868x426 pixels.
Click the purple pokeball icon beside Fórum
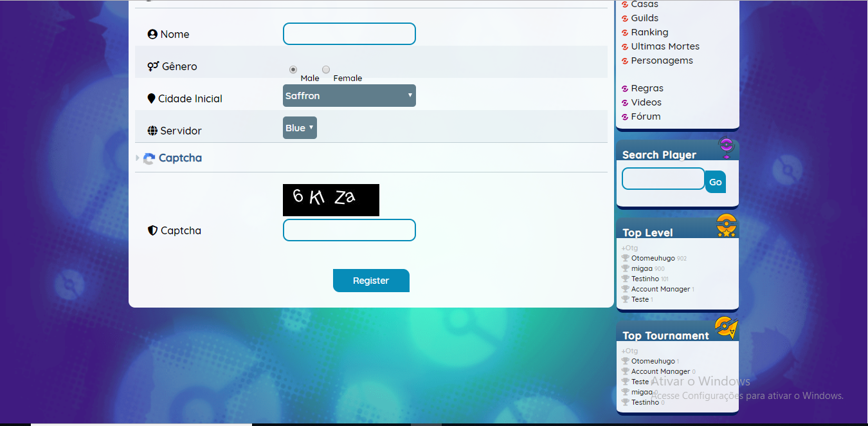[x=624, y=117]
